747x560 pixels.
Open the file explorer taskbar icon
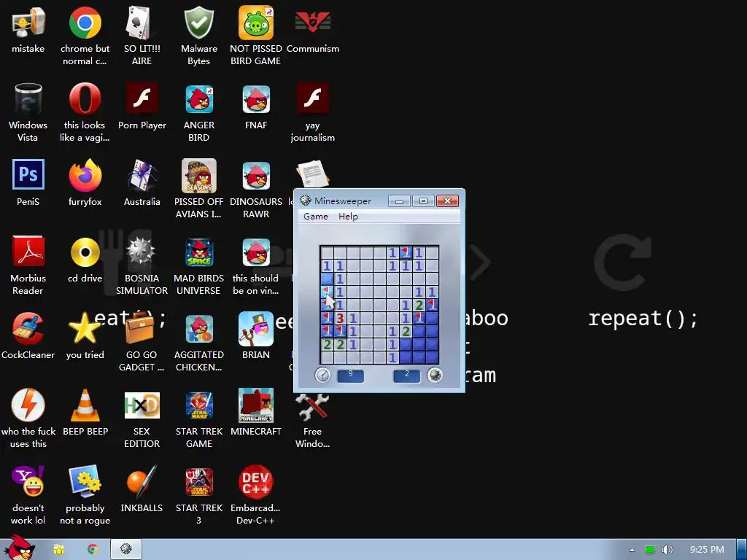(x=59, y=550)
